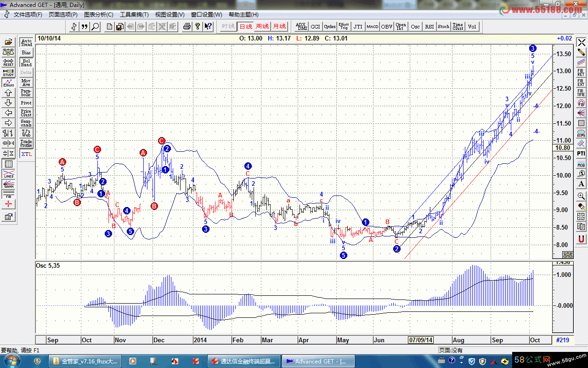
Task: Select the LINES drawing tool
Action: tap(8, 174)
